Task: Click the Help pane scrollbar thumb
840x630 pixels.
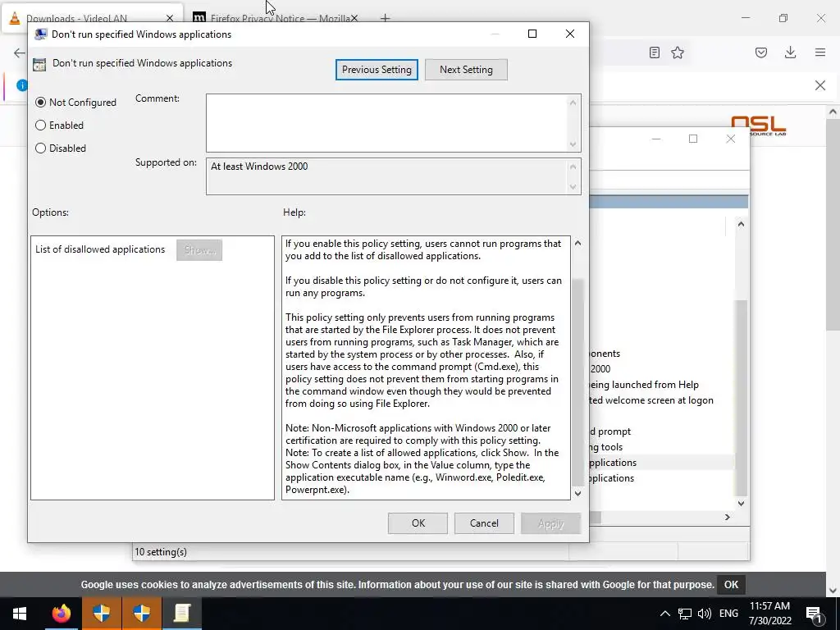Action: pos(577,381)
